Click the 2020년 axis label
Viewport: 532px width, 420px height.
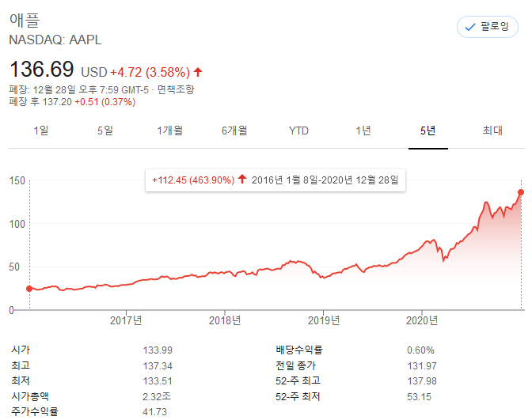tap(422, 320)
